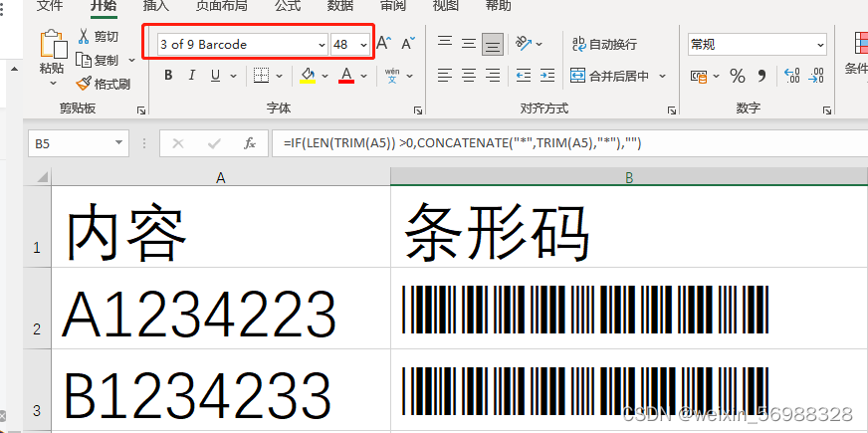Increase font size with the larger A icon
The height and width of the screenshot is (433, 868).
tap(383, 43)
